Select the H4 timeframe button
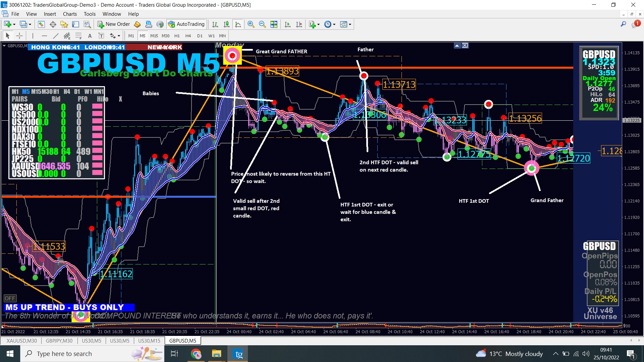The height and width of the screenshot is (362, 644). 188,36
